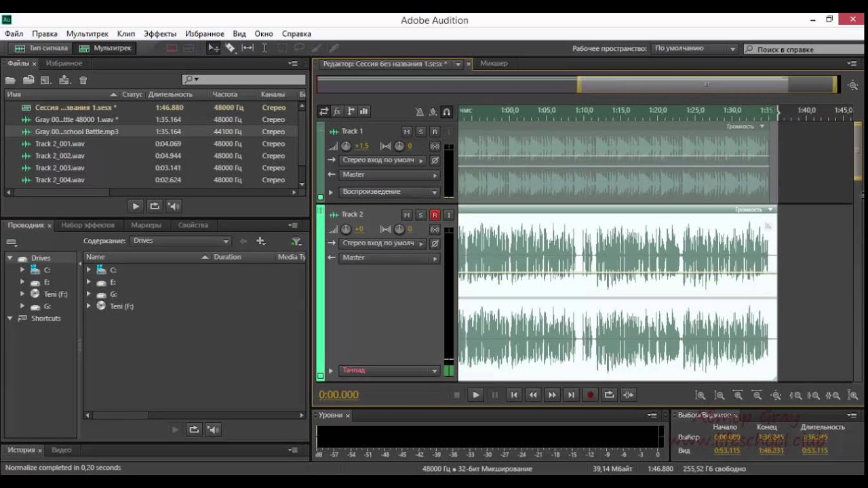Screen dimensions: 868x488
Task: Toggle Monitor Input on Track 2
Action: (x=448, y=215)
